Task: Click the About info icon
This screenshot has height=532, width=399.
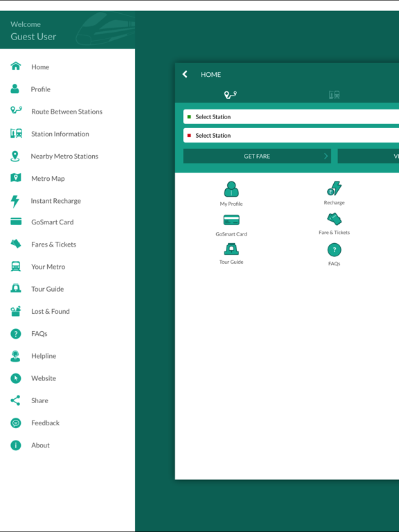Action: (16, 445)
